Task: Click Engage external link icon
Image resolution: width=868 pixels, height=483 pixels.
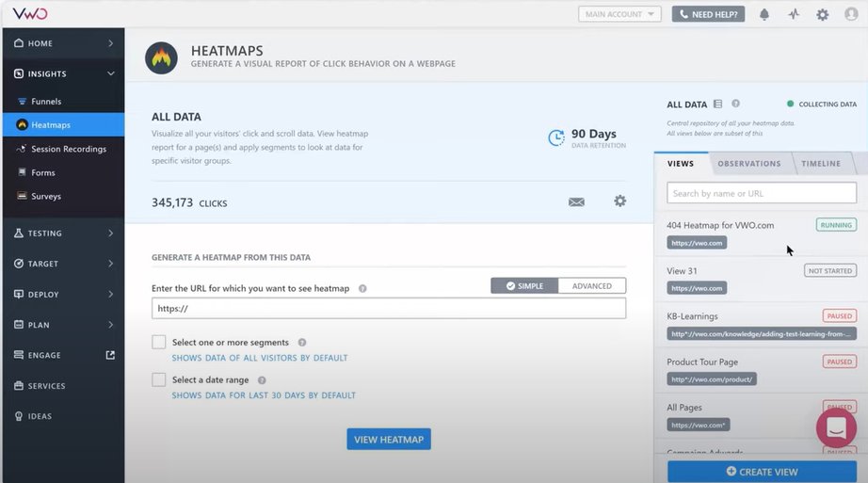Action: 110,355
